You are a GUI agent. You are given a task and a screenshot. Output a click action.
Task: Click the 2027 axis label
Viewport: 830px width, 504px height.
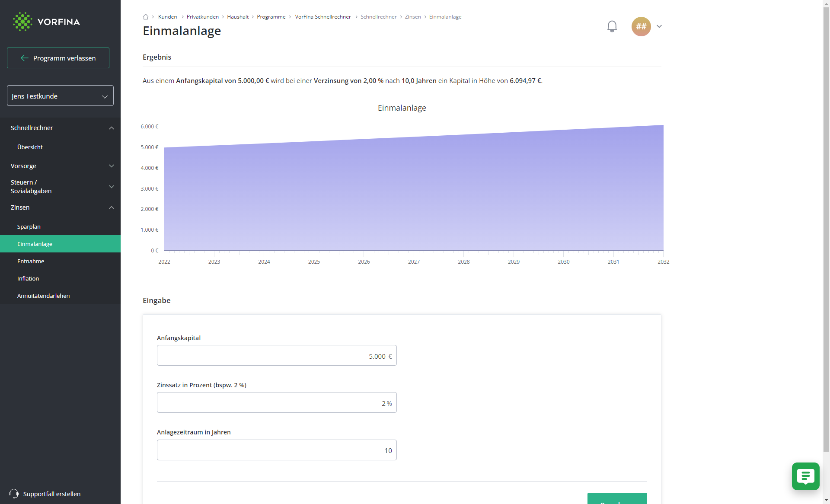click(x=414, y=262)
